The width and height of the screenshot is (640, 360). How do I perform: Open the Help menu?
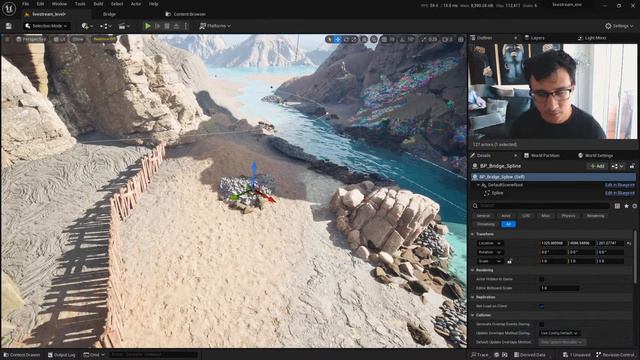point(153,4)
